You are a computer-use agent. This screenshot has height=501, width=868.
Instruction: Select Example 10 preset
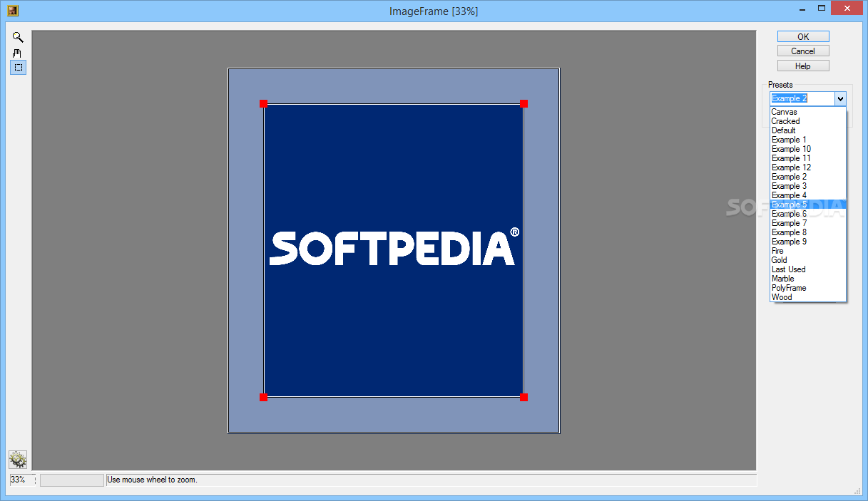click(808, 149)
